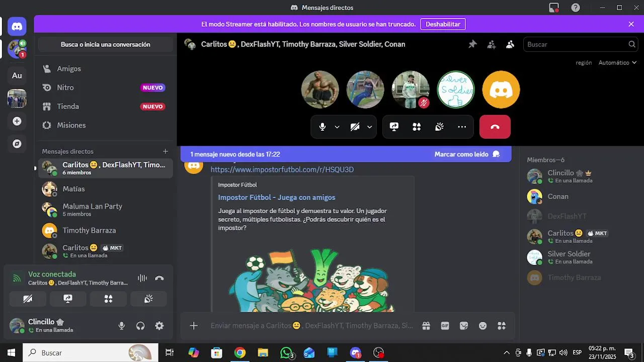
Task: Open soundboard from voice panel
Action: [148, 299]
